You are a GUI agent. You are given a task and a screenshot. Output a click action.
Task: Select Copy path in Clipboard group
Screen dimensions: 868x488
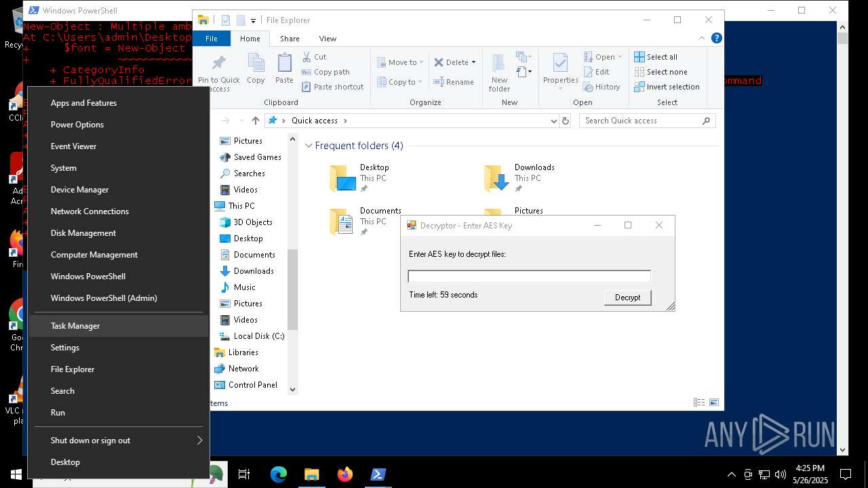coord(325,72)
